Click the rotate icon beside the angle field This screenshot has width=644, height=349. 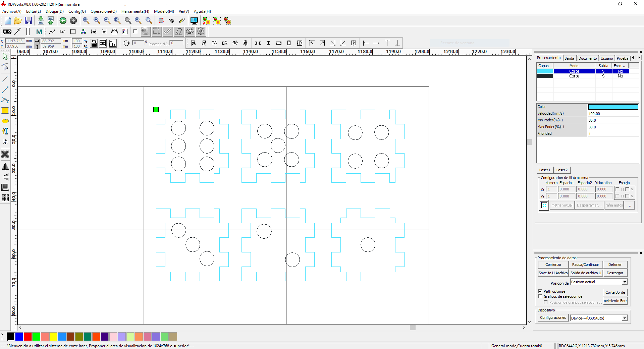click(126, 43)
